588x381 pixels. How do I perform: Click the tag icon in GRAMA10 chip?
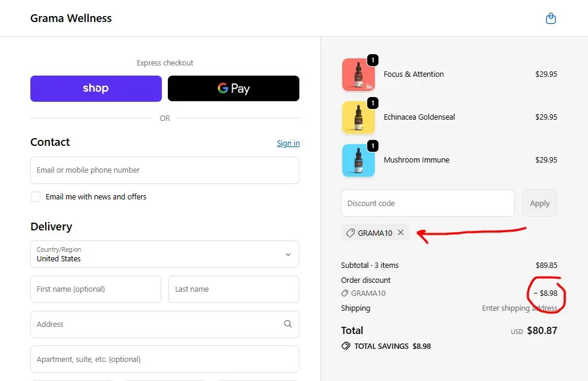351,233
